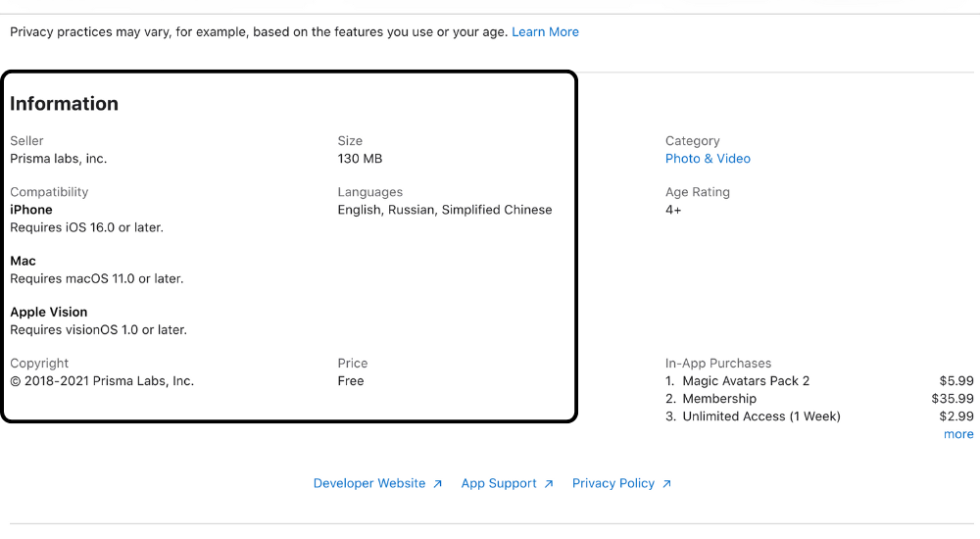This screenshot has height=539, width=980.
Task: Visit the Developer Website link
Action: pyautogui.click(x=369, y=484)
